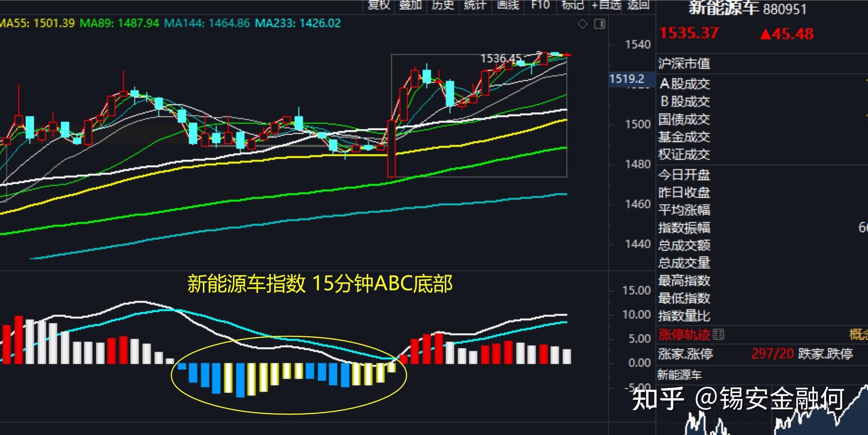Image resolution: width=868 pixels, height=435 pixels.
Task: Click the 新能源车 mini chart label
Action: click(x=680, y=375)
